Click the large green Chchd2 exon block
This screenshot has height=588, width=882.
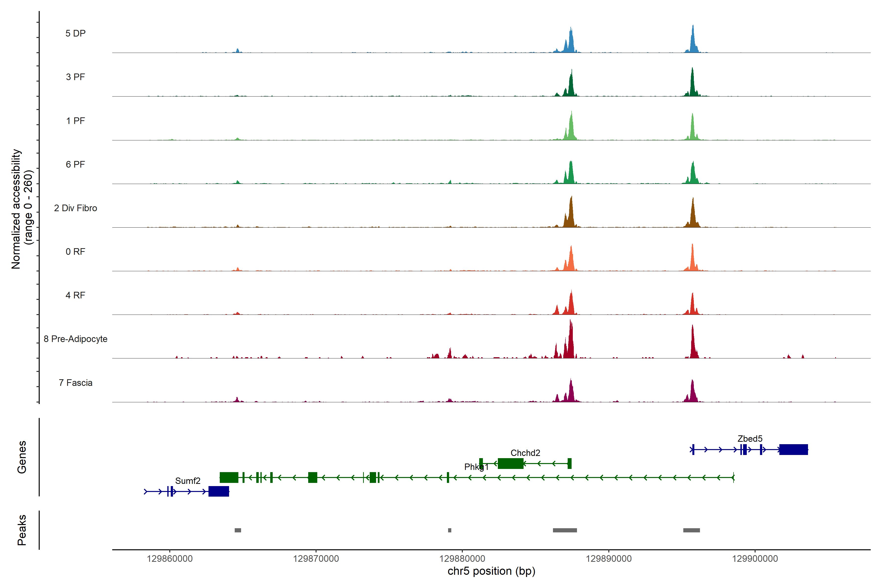510,464
